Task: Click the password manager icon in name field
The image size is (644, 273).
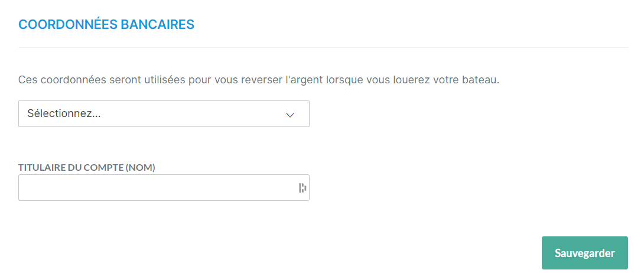Action: click(303, 188)
